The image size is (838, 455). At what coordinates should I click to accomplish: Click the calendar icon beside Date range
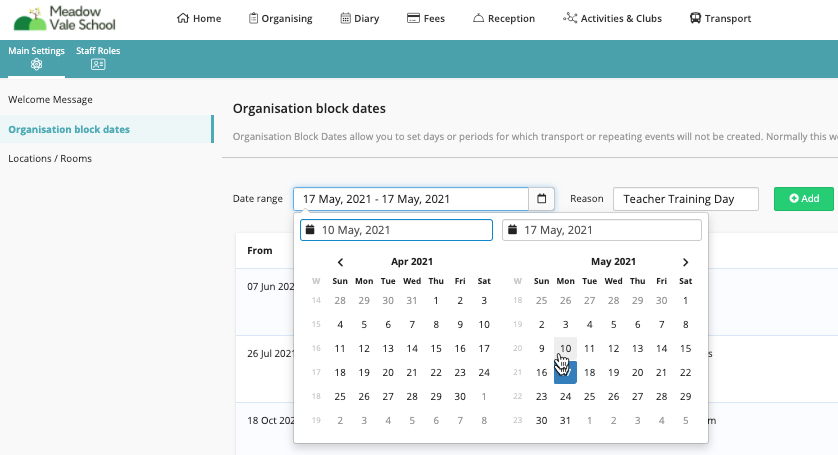541,199
